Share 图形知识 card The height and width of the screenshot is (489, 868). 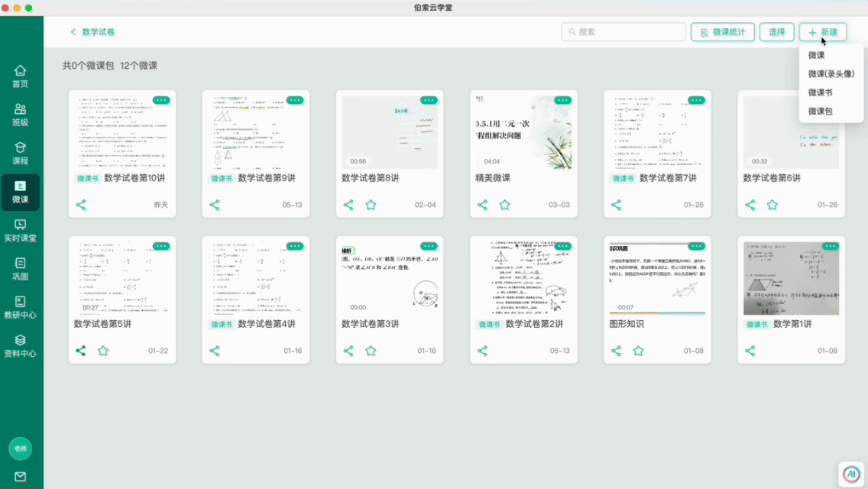(616, 351)
